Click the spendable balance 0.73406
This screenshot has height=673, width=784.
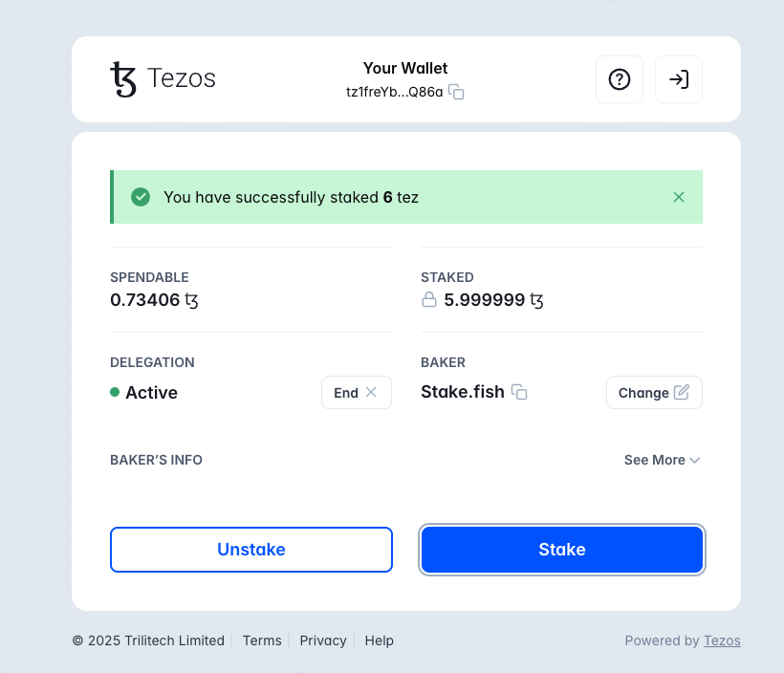point(145,300)
